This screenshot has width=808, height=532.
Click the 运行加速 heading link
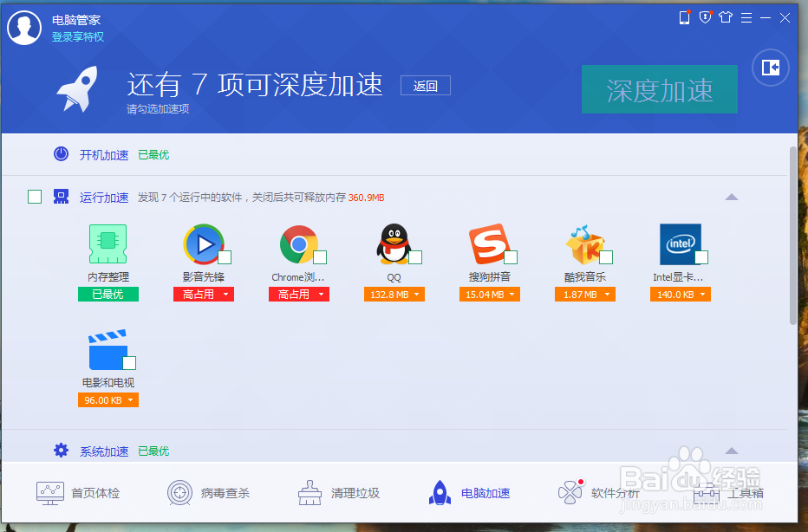pos(104,198)
